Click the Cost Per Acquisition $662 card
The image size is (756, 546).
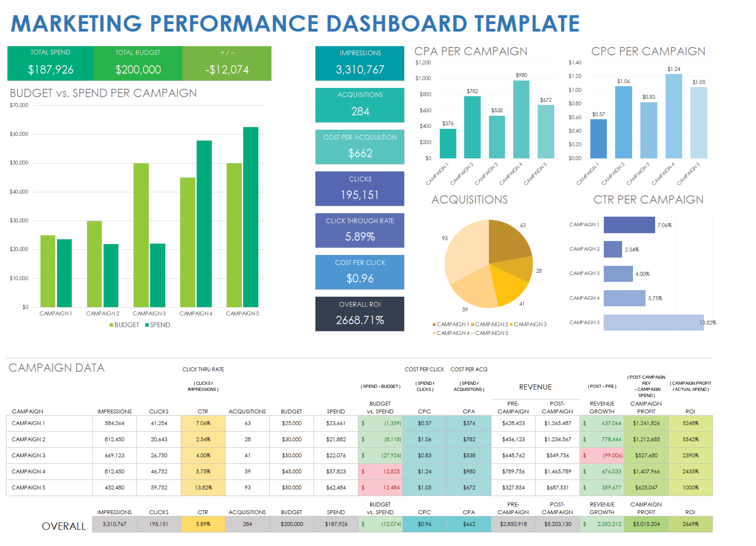coord(360,147)
